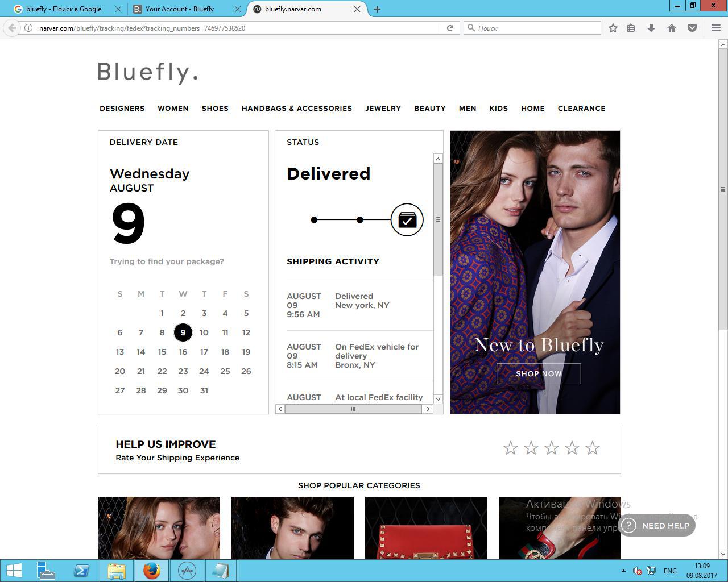Click the SHOP NOW button

(x=539, y=374)
